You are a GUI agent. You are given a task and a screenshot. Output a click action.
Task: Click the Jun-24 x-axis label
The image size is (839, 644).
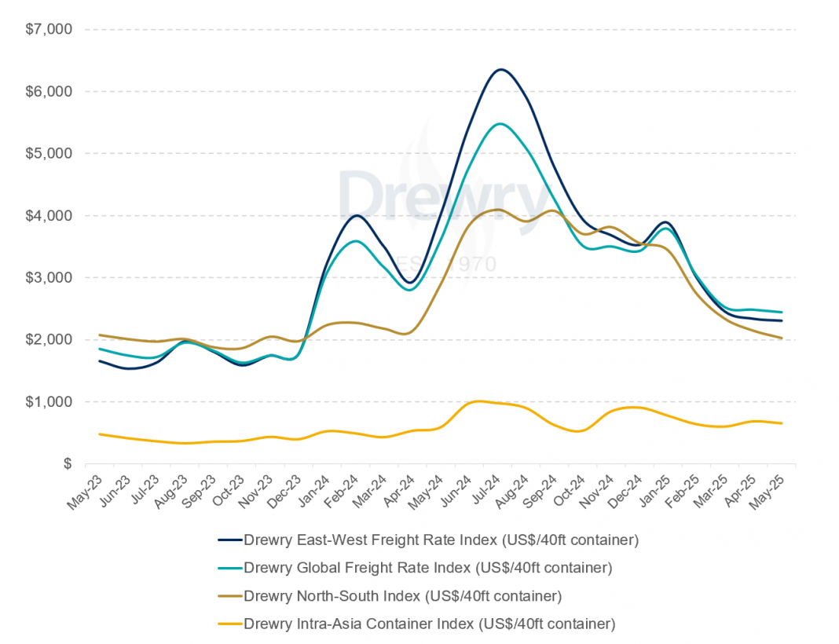[x=456, y=492]
